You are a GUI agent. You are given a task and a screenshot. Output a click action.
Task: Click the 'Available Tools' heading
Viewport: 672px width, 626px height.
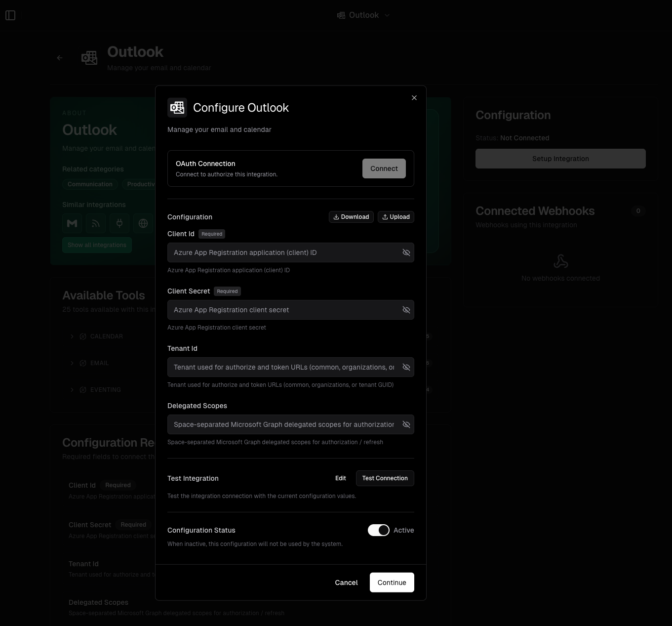(104, 295)
